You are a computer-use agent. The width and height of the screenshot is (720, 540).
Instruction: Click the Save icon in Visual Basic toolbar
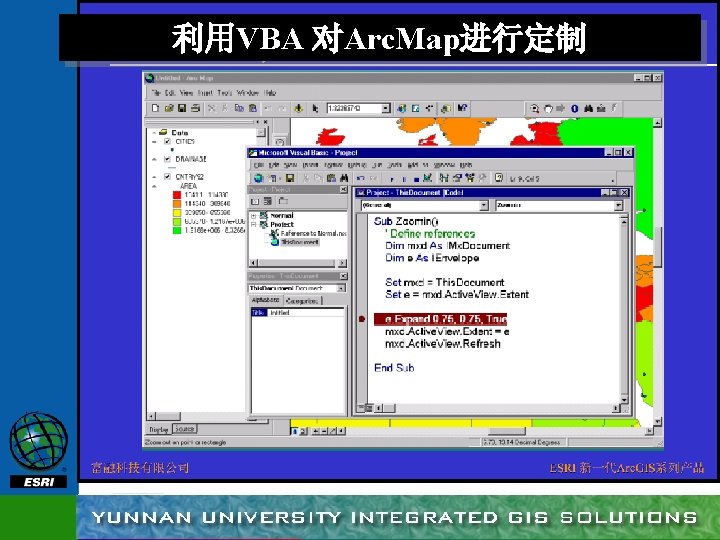coord(290,178)
